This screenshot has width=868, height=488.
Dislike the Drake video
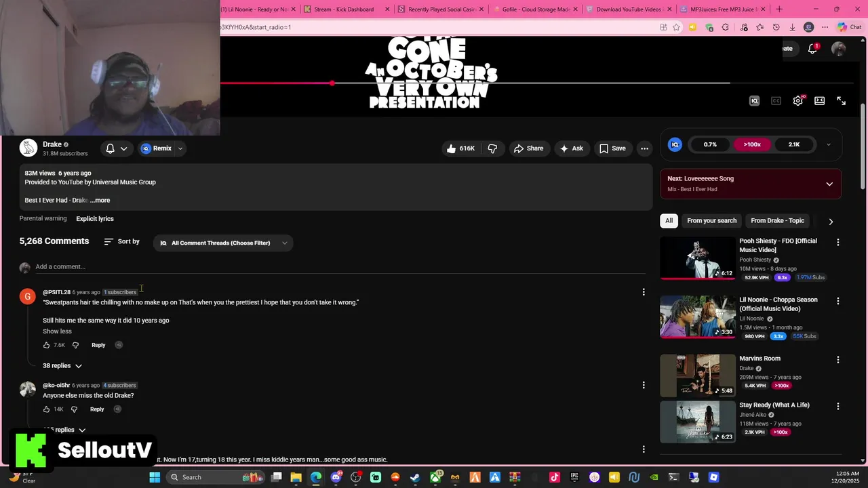click(493, 148)
